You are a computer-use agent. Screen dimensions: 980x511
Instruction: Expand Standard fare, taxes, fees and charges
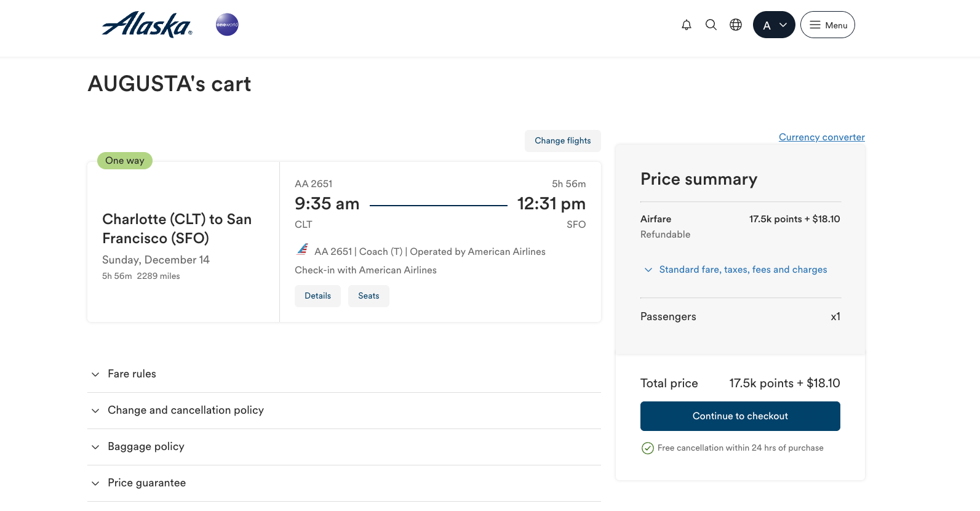tap(743, 270)
